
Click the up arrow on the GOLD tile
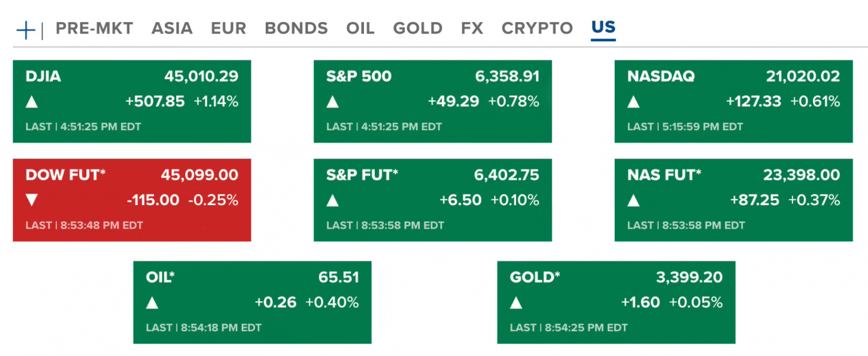click(x=516, y=302)
